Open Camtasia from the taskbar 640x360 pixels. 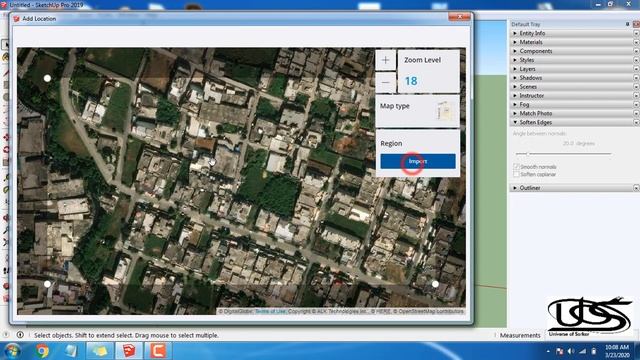tap(158, 351)
